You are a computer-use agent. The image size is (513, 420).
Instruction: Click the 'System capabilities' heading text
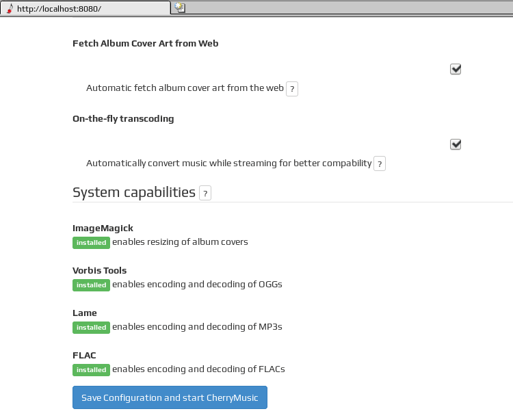coord(134,192)
